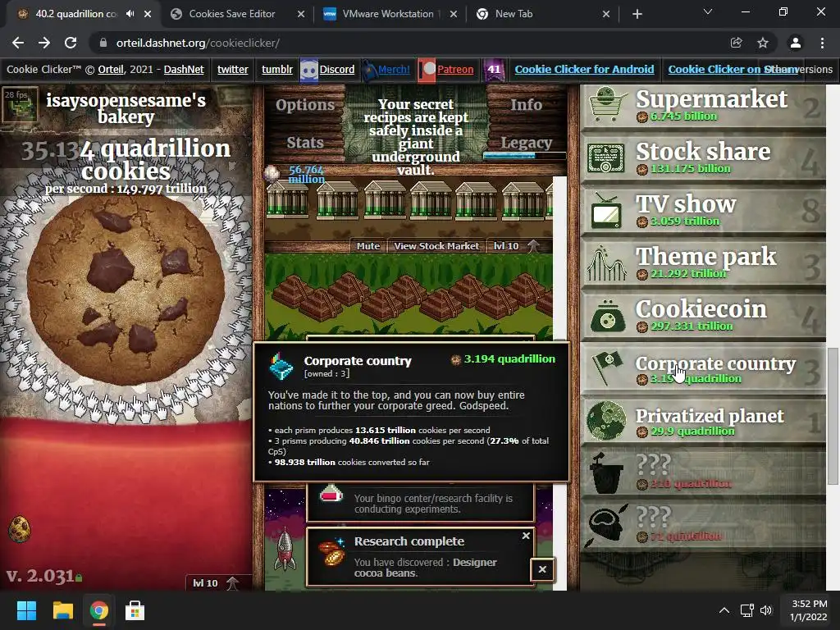840x630 pixels.
Task: Click the Legacy ascension progress bar
Action: [524, 155]
